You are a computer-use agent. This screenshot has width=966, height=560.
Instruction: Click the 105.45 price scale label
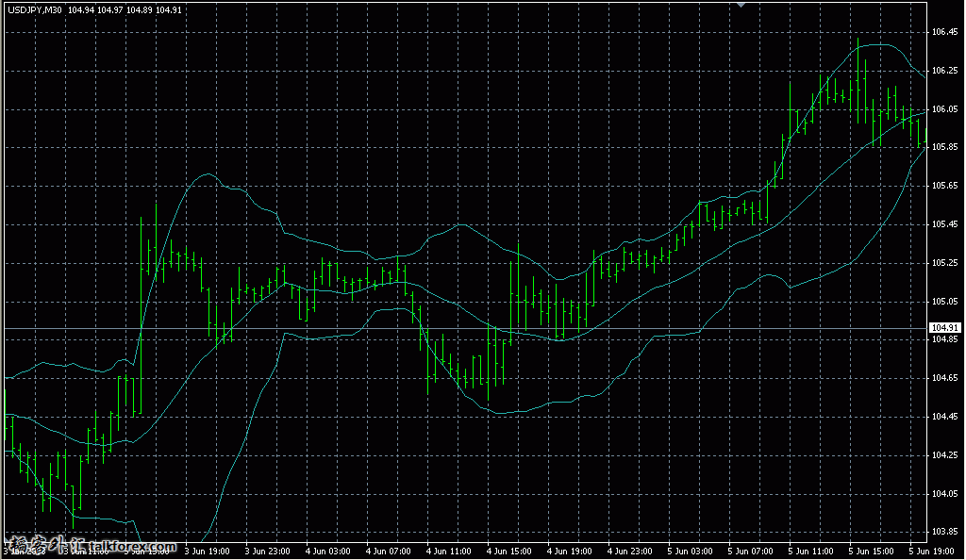click(x=944, y=224)
